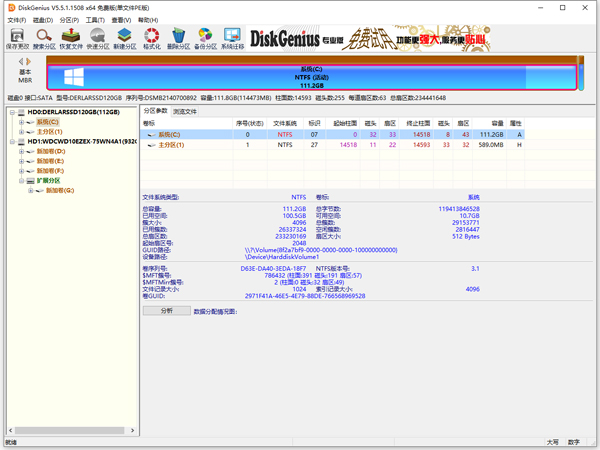The height and width of the screenshot is (450, 600).
Task: Click the \Device\HarddiskVolume1 path text
Action: [x=282, y=257]
